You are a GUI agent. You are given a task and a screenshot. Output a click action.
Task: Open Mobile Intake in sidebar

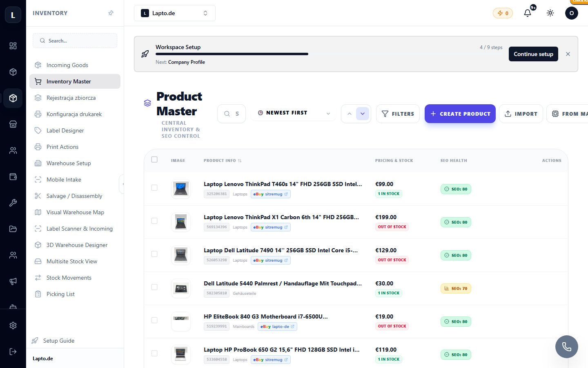pyautogui.click(x=75, y=180)
